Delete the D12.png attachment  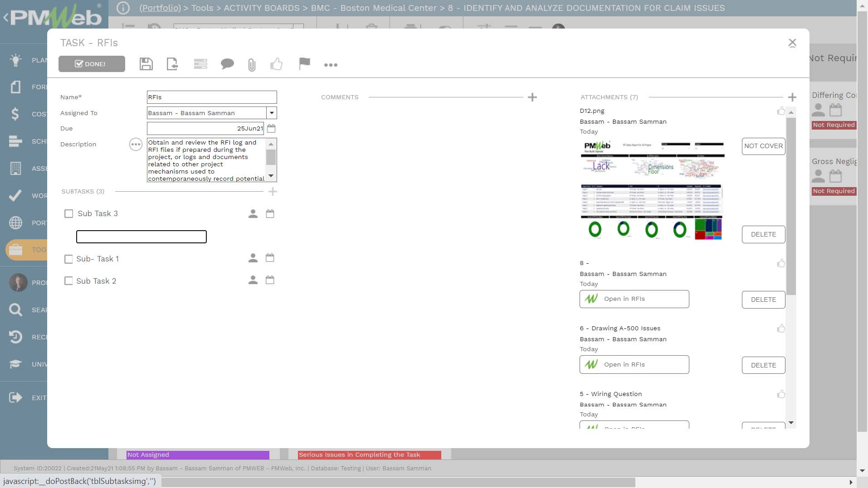[763, 234]
